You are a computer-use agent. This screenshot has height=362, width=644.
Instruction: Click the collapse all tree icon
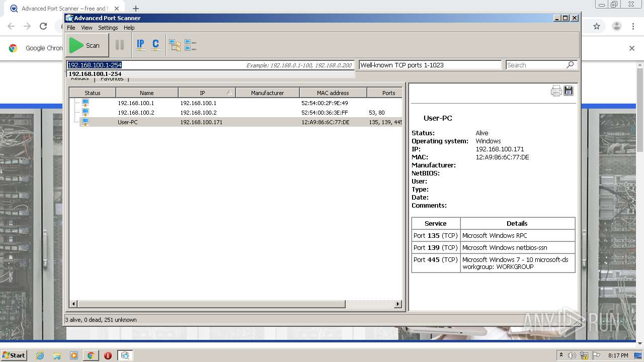point(190,45)
